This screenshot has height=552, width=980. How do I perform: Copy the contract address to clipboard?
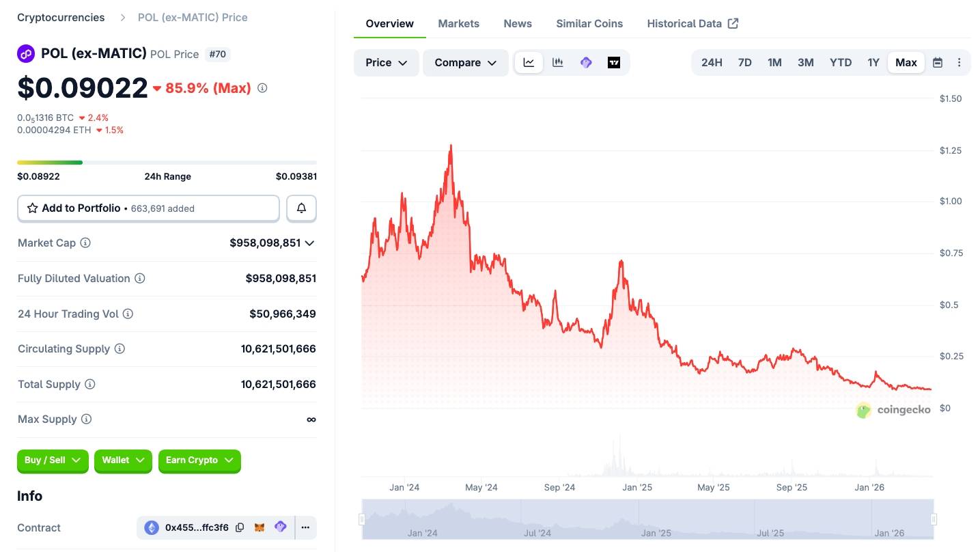coord(240,527)
